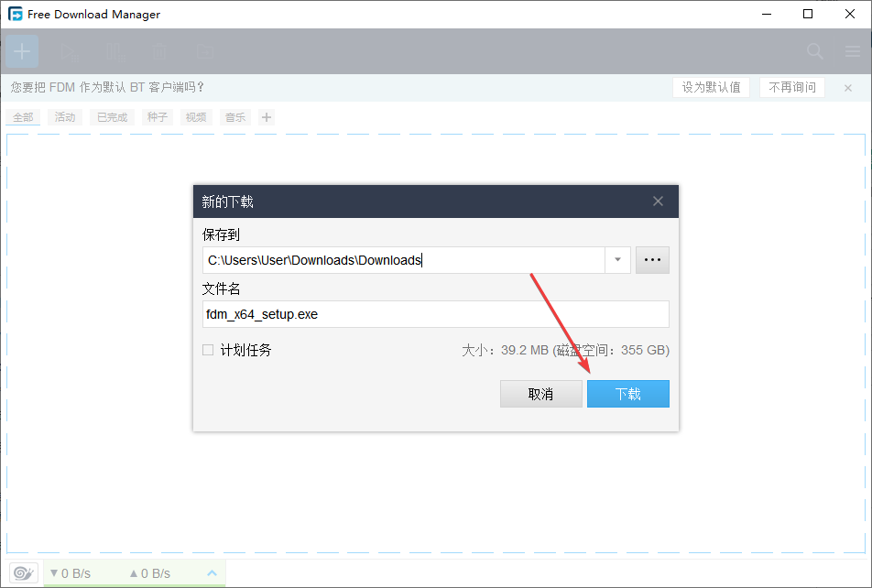The width and height of the screenshot is (872, 588).
Task: Select the 活动 filter tab
Action: (65, 117)
